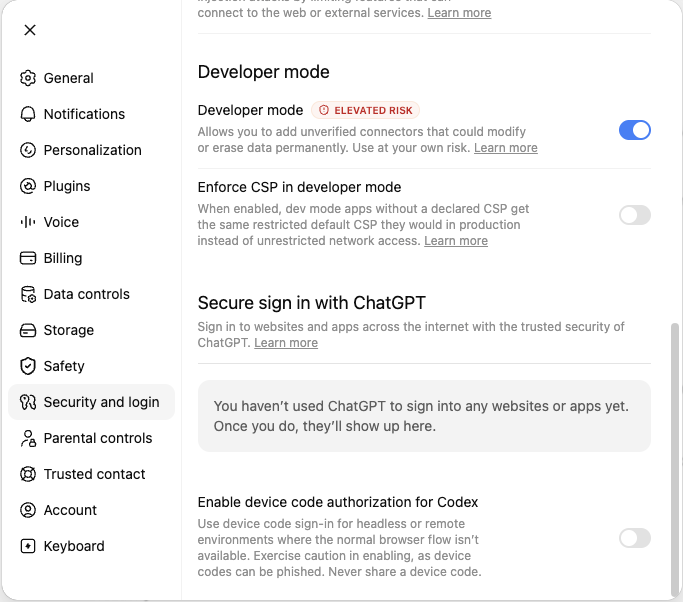Click the Data controls database icon
This screenshot has width=683, height=602.
[28, 294]
